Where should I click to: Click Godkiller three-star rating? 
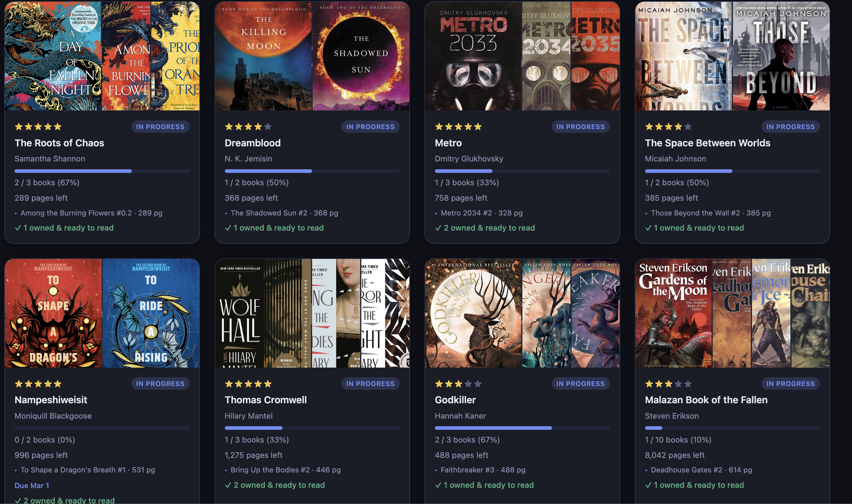point(458,384)
